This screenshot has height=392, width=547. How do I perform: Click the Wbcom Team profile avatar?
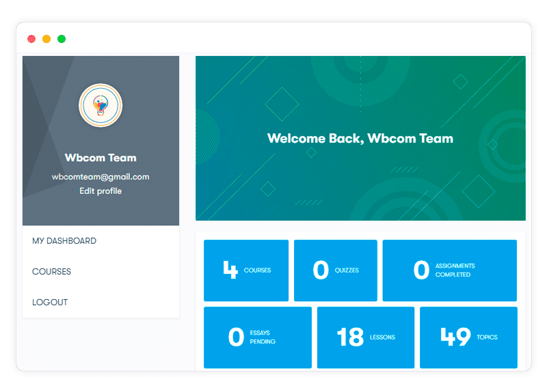point(101,105)
